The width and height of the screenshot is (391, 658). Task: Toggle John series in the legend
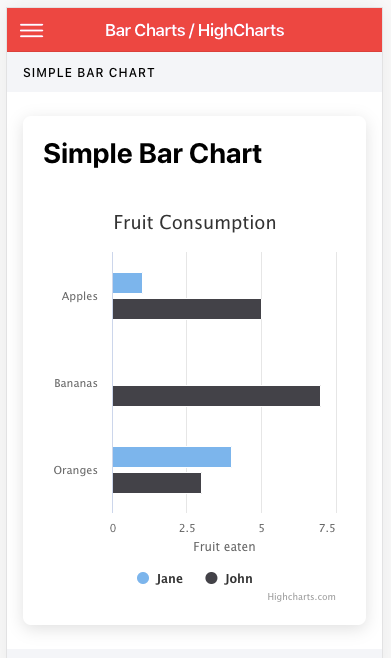229,578
